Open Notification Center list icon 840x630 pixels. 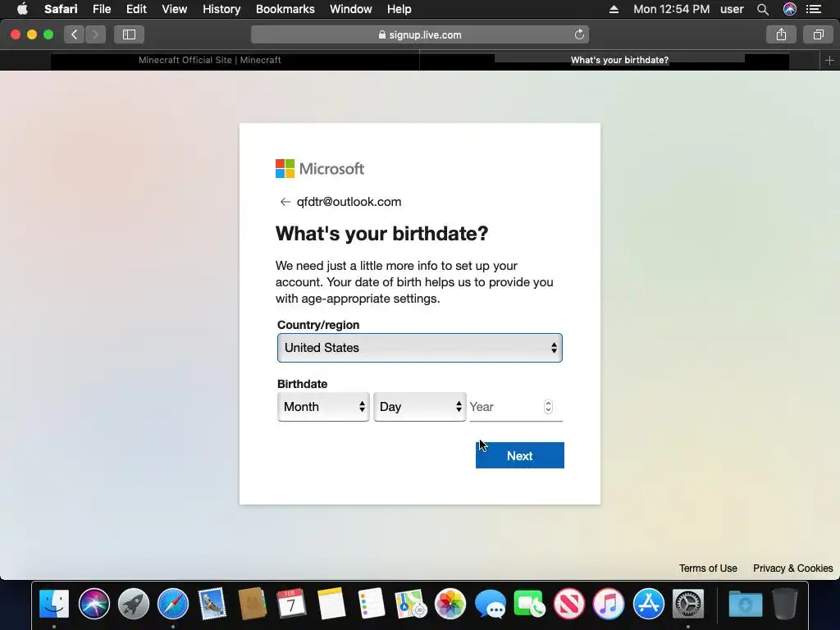tap(814, 9)
